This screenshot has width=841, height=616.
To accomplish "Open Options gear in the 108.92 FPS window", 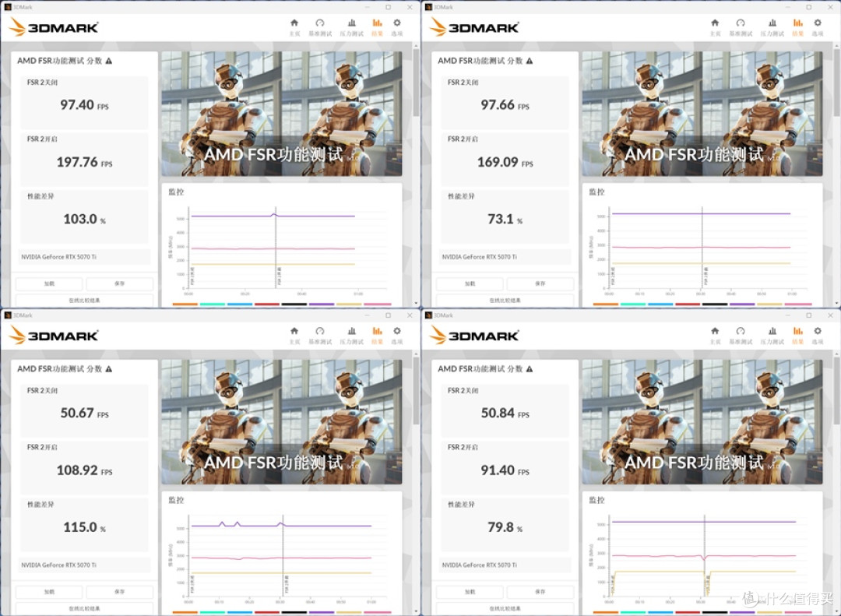I will (397, 335).
